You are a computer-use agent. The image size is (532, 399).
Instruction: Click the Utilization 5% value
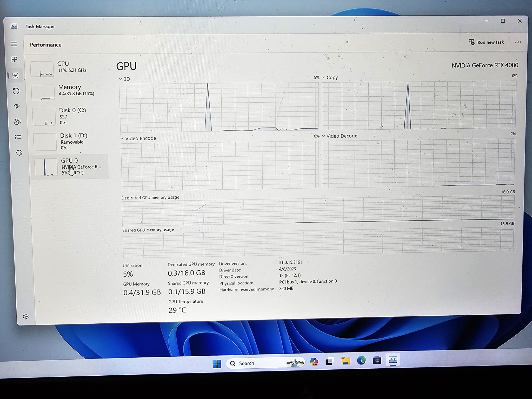click(x=128, y=274)
